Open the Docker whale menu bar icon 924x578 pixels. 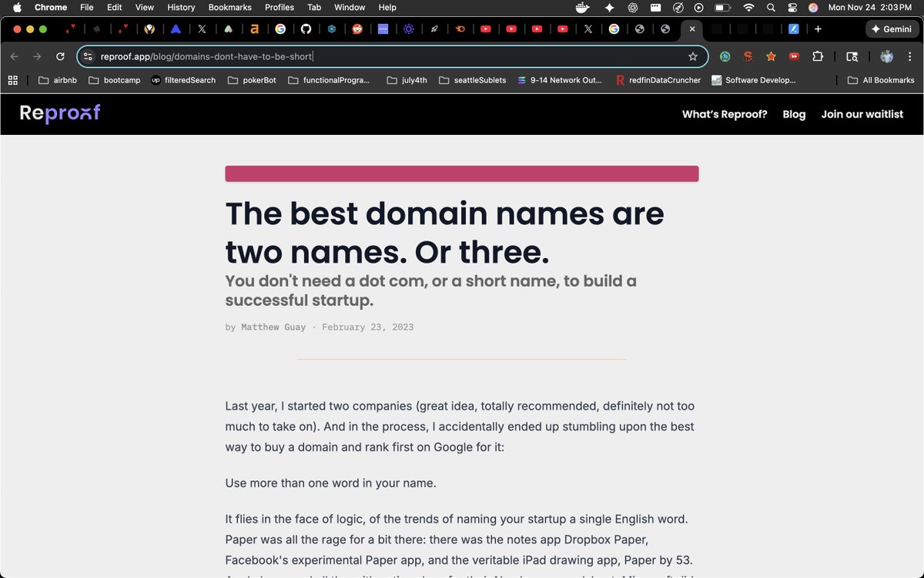coord(584,7)
